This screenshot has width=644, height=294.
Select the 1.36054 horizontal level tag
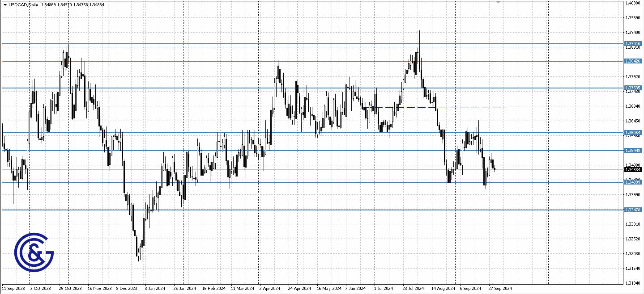632,132
